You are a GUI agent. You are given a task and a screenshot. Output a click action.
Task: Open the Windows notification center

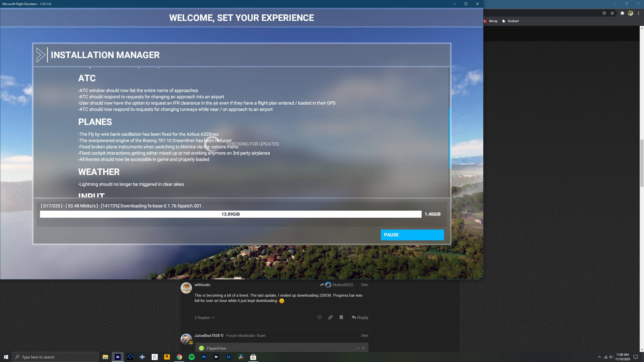[x=636, y=357]
